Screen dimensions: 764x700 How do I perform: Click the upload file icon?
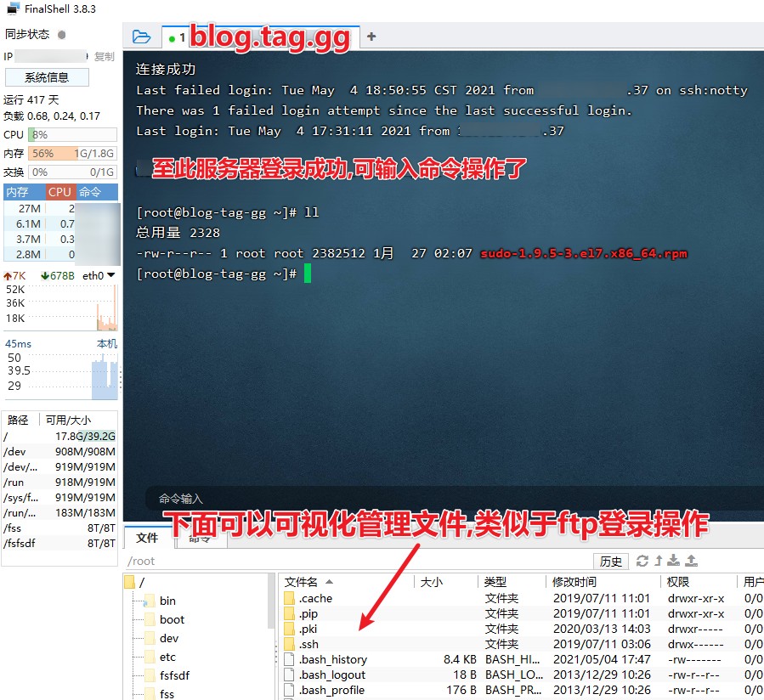[x=691, y=561]
